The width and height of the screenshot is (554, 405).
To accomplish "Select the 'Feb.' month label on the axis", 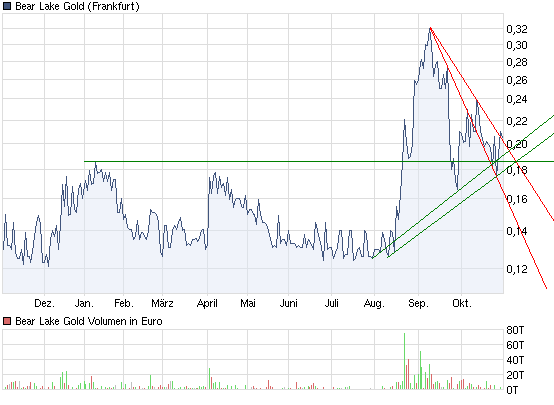I will point(124,303).
